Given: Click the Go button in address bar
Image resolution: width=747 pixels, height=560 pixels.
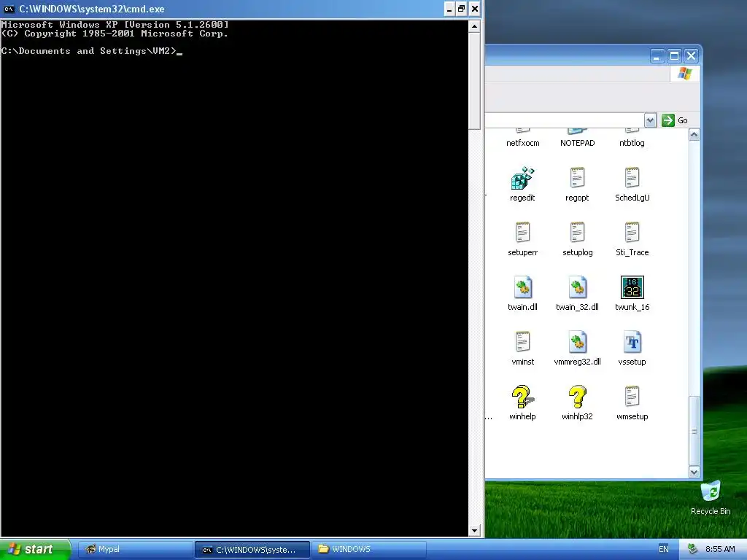Looking at the screenshot, I should click(675, 120).
